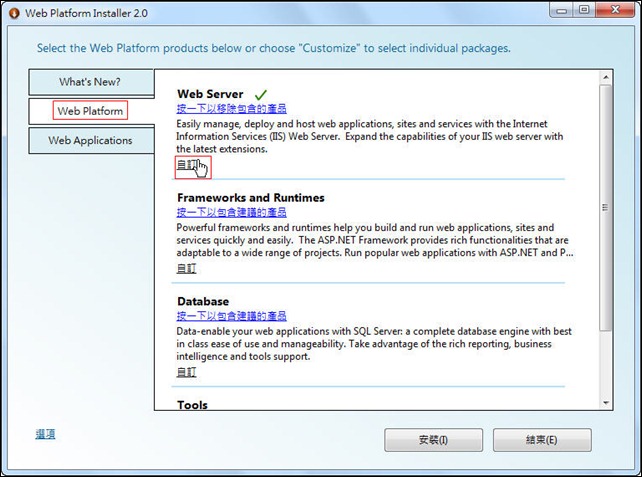
Task: Open the 選項 options link
Action: point(45,434)
